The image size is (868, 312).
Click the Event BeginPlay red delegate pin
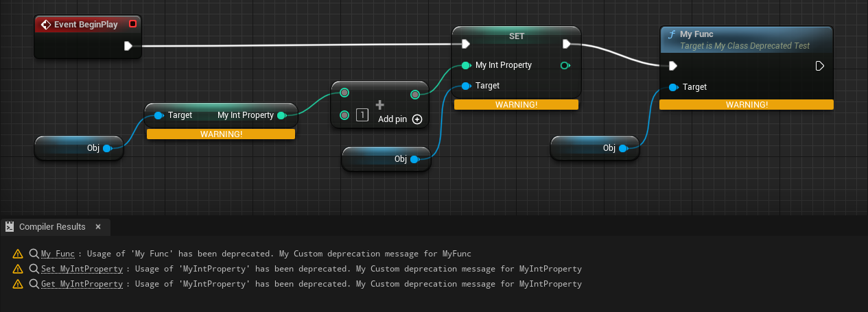coord(133,25)
